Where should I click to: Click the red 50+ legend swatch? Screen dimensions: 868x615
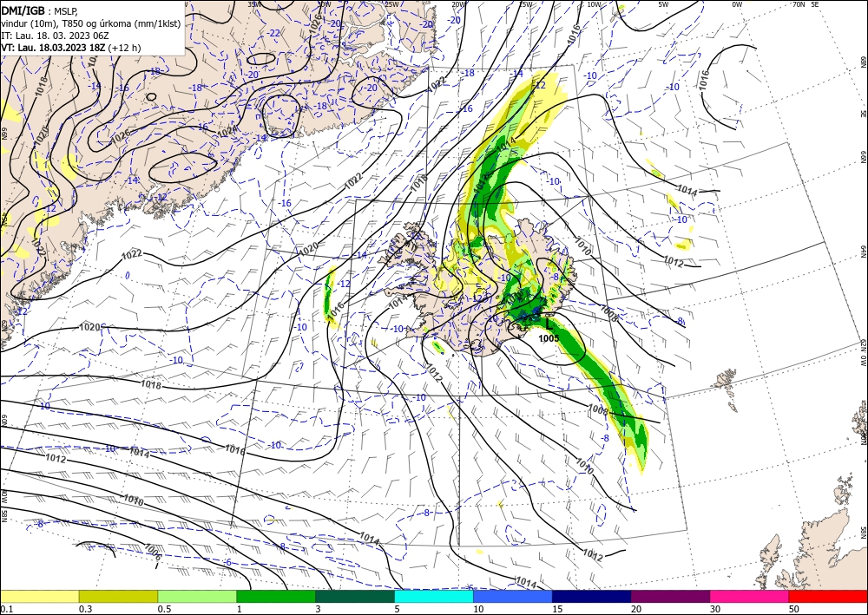[x=828, y=596]
